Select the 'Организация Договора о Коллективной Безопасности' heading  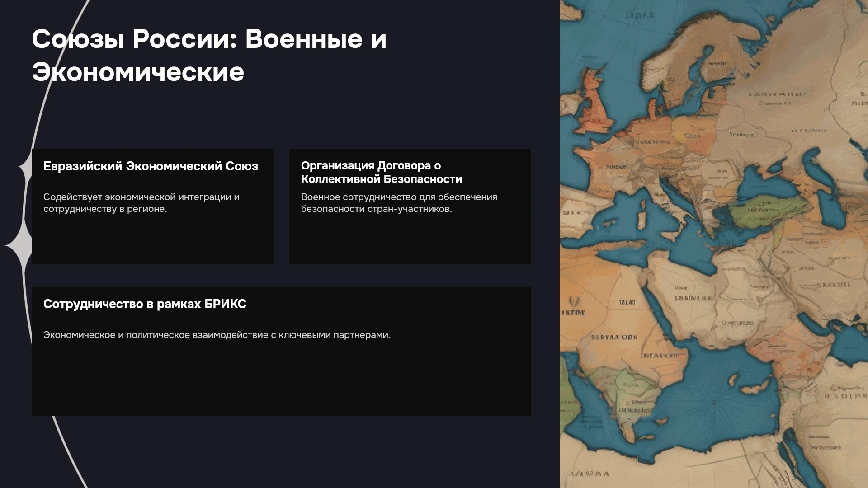[x=382, y=172]
